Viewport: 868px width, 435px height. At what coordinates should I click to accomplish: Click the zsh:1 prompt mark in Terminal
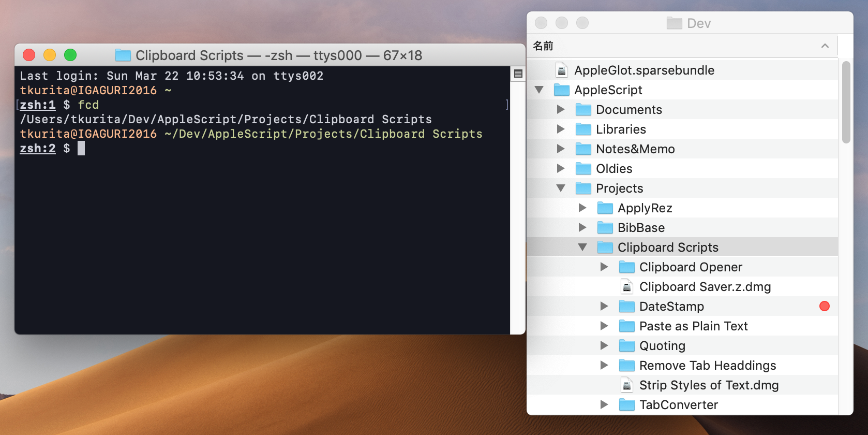point(37,105)
